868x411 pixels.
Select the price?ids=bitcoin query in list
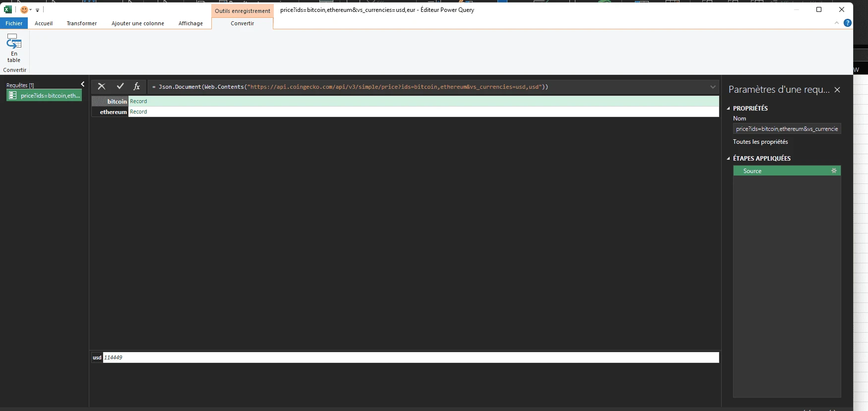(x=44, y=95)
